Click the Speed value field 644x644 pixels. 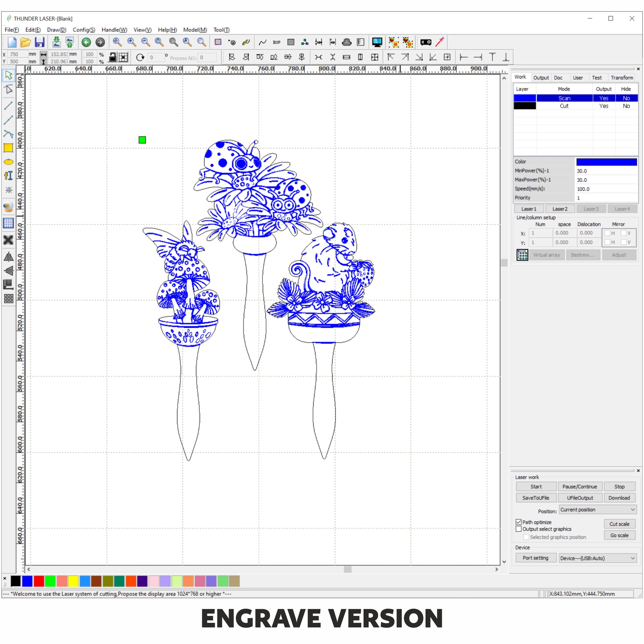606,189
